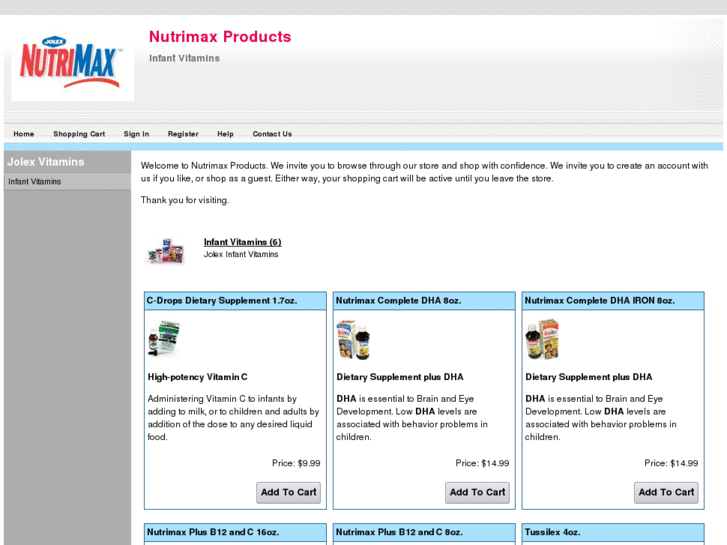Add Nutrimax Complete DHA 8oz. to cart
The height and width of the screenshot is (545, 727).
tap(477, 493)
